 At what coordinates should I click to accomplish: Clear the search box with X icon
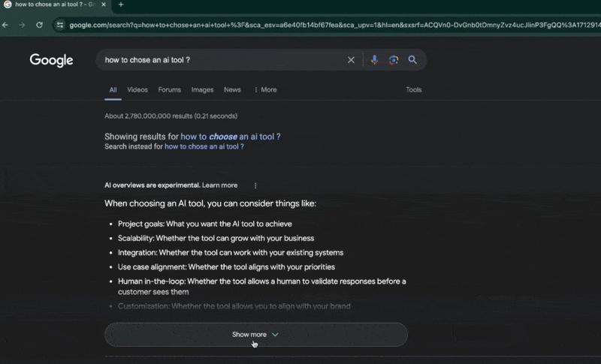351,60
